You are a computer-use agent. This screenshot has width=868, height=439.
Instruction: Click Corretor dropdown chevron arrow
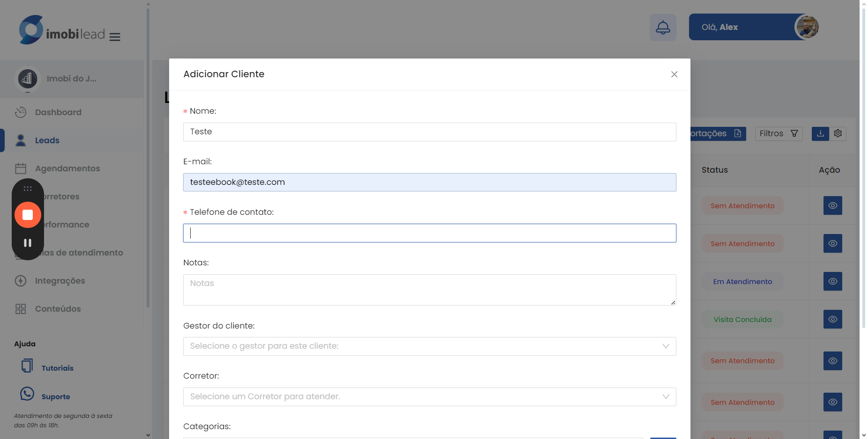666,397
